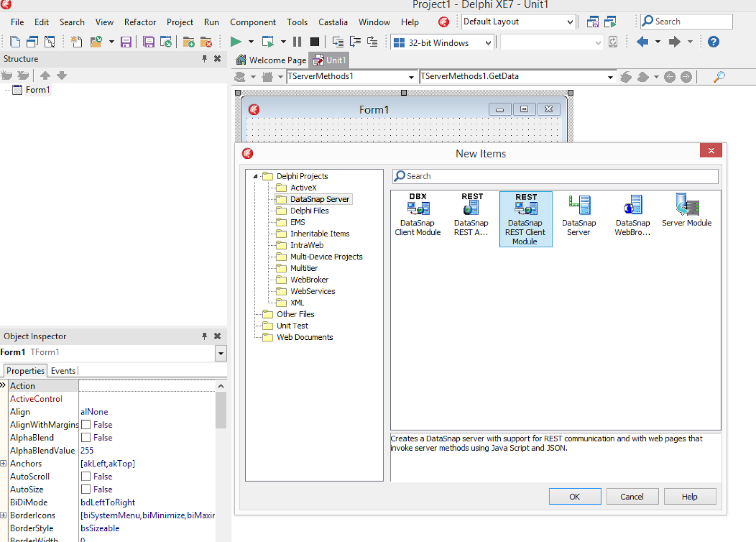756x542 pixels.
Task: Open Default Layout dropdown
Action: click(570, 22)
